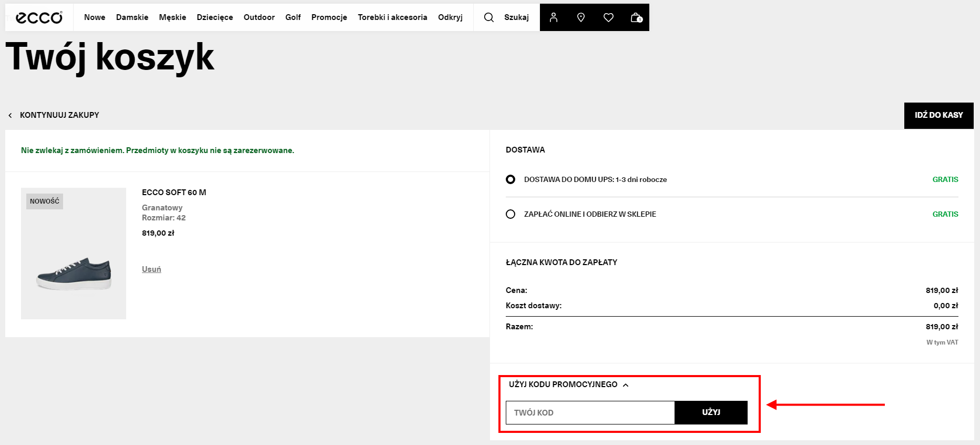Open the Odkryj menu
Image resolution: width=980 pixels, height=445 pixels.
pyautogui.click(x=450, y=17)
